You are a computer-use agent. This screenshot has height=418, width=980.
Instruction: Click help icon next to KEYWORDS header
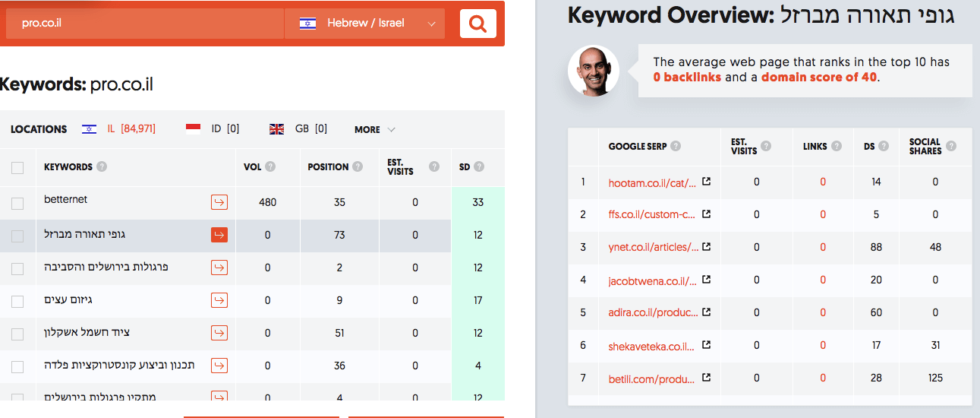(102, 166)
